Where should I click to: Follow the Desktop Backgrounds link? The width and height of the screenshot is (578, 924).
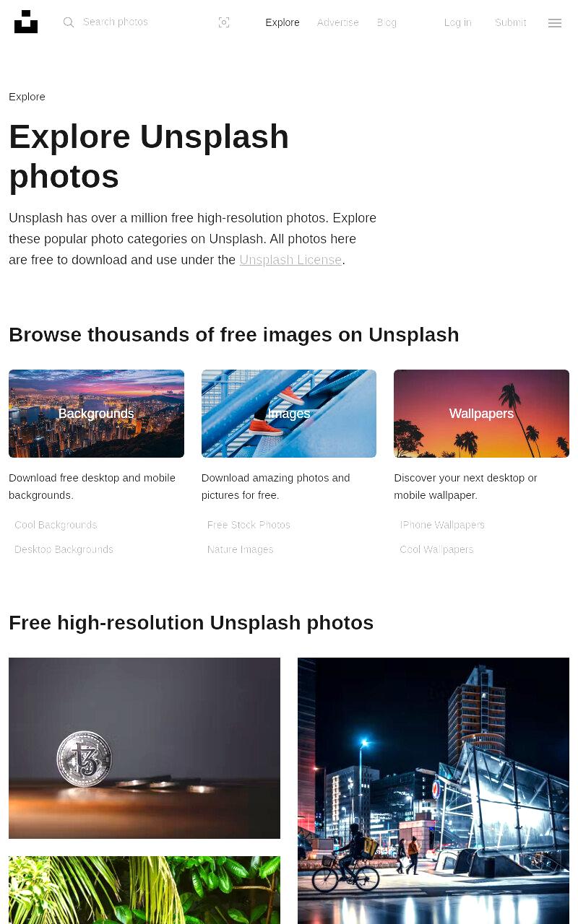(64, 549)
